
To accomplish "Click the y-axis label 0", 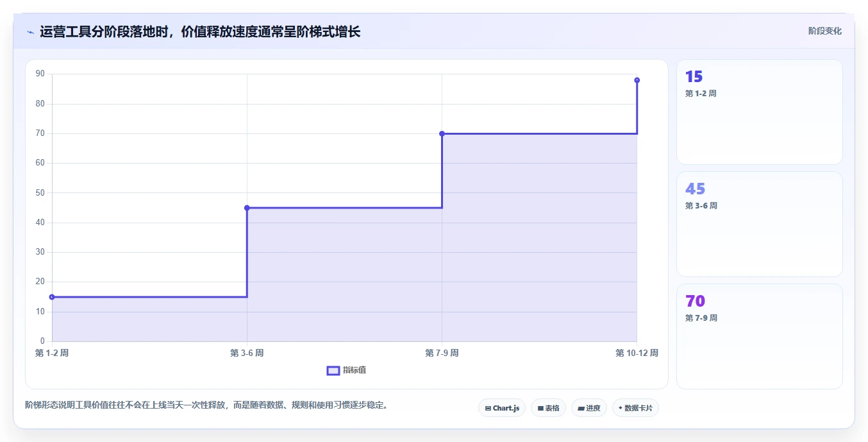I will [x=42, y=341].
